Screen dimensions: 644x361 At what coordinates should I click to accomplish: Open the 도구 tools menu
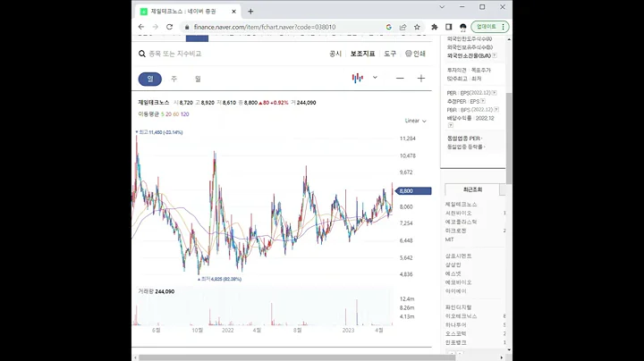pos(390,54)
